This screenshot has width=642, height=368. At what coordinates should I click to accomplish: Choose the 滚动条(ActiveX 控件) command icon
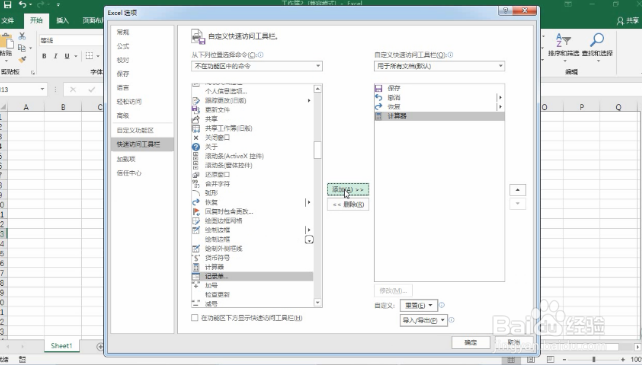[x=196, y=156]
